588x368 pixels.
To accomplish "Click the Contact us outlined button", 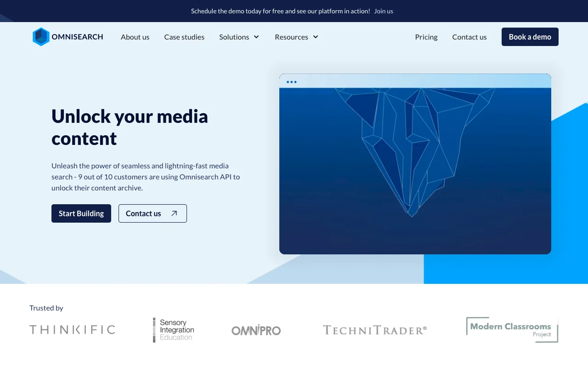I will coord(153,213).
